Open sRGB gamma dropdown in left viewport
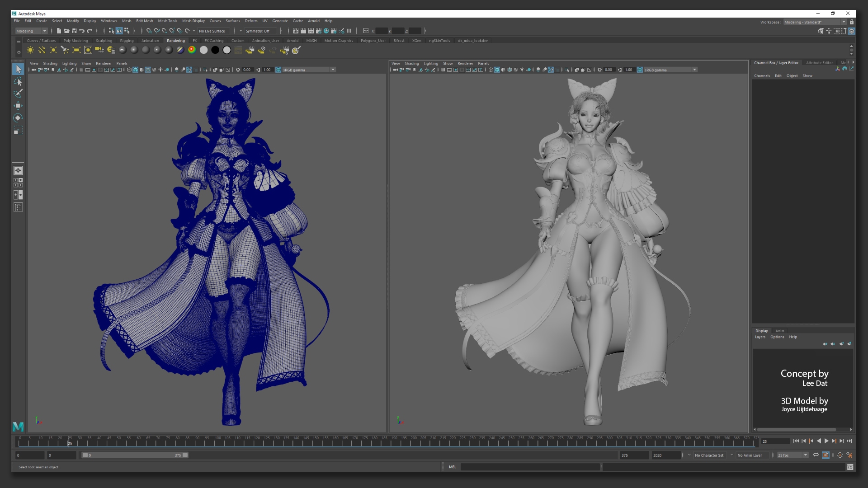 [x=309, y=70]
